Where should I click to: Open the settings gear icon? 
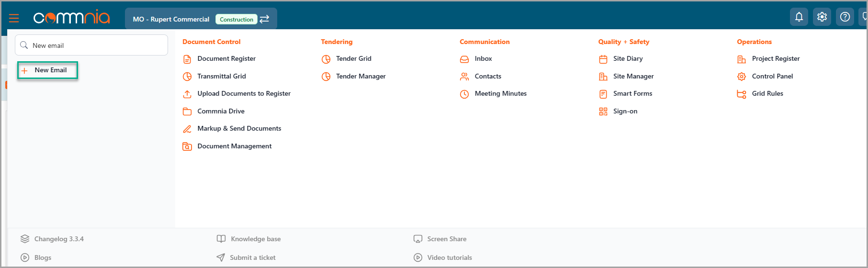point(822,17)
